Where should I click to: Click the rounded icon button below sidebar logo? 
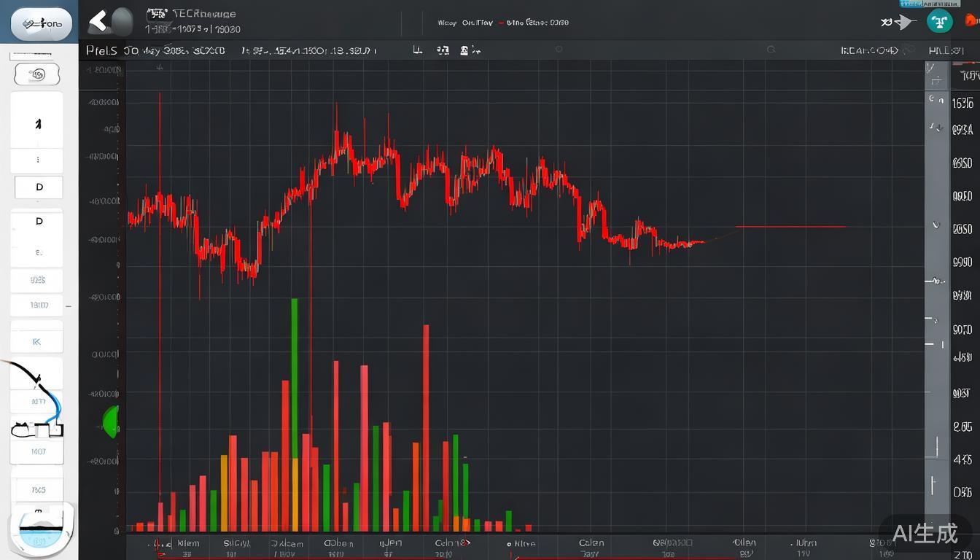click(37, 74)
